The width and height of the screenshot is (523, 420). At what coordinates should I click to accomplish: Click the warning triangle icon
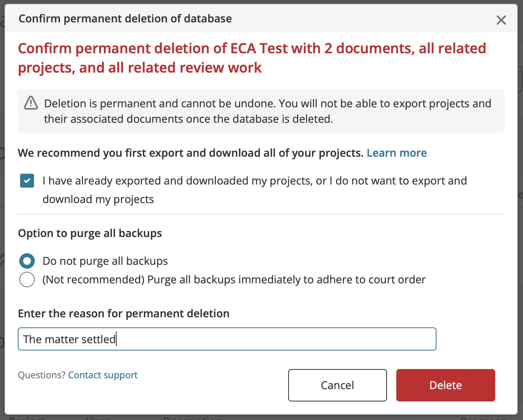pyautogui.click(x=31, y=103)
